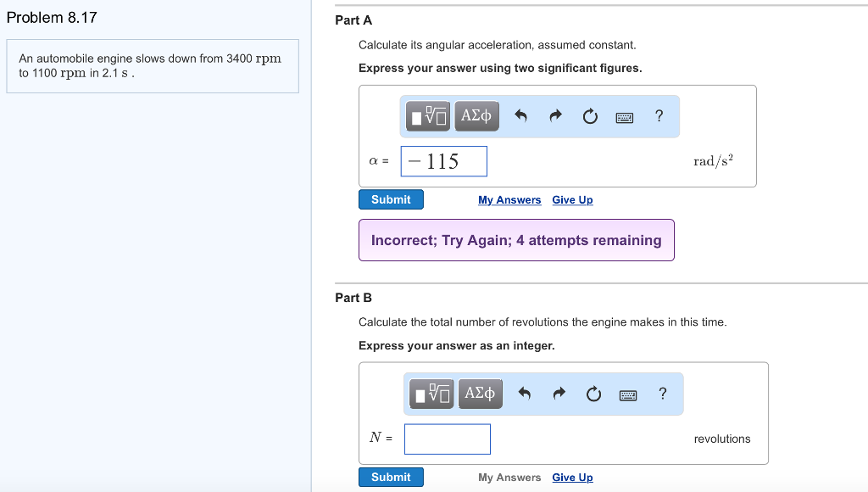Open the Greek symbols palette in Part B

tap(481, 394)
